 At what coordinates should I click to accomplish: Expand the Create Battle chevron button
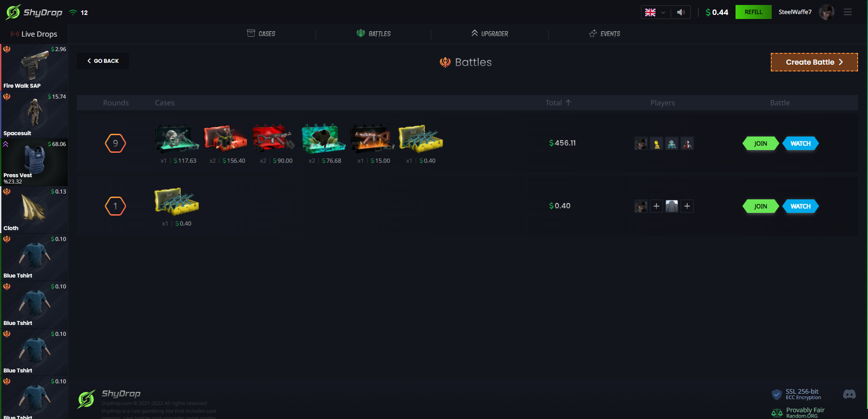(x=841, y=62)
